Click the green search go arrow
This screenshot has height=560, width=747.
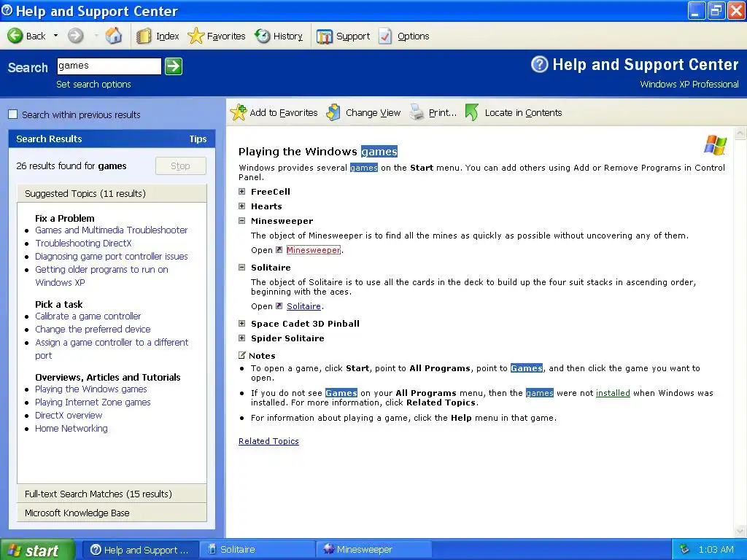tap(174, 66)
